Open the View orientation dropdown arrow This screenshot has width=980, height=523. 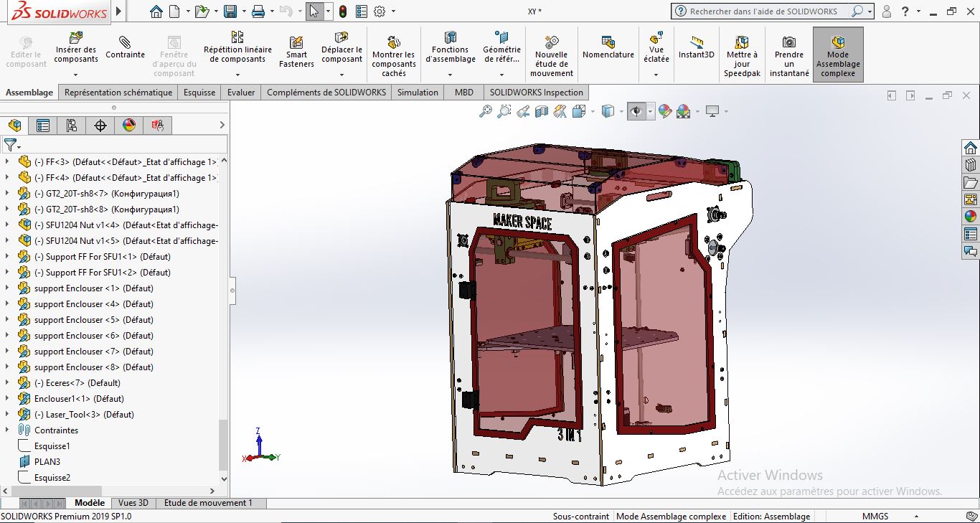click(x=593, y=112)
